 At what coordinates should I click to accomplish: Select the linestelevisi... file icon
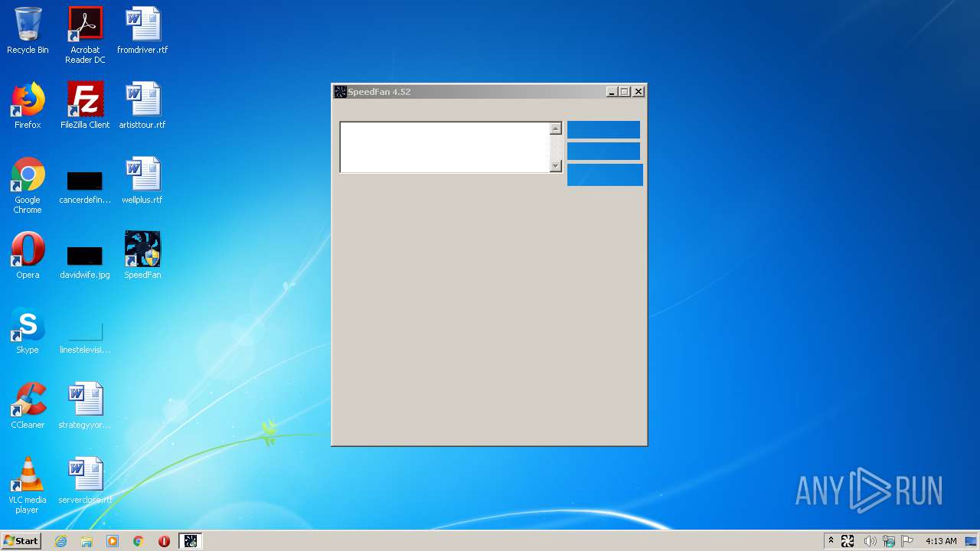point(85,337)
